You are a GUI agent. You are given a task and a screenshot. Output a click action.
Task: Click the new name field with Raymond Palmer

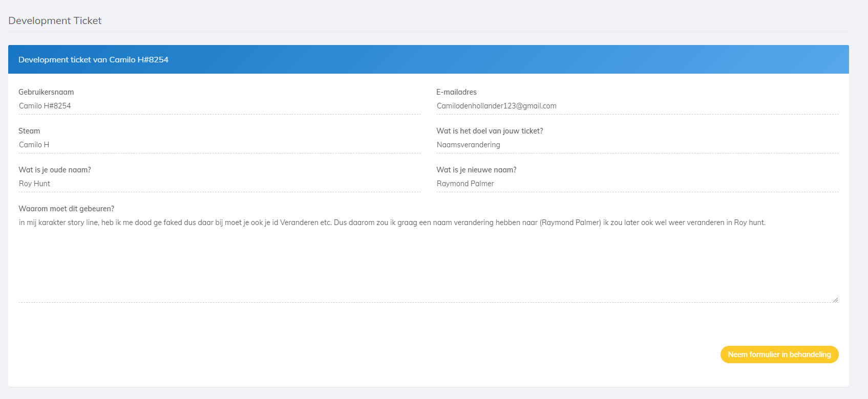point(637,184)
